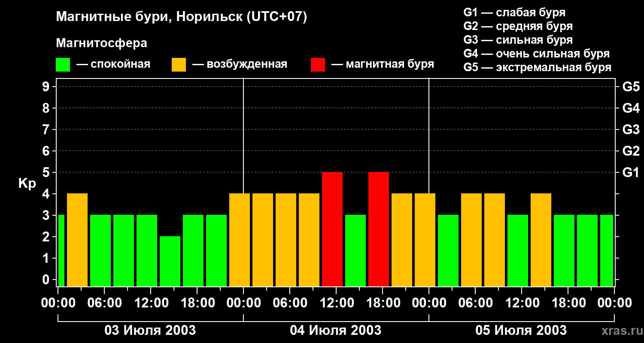The image size is (644, 343).
Task: Click the only orange bar before 06:00, 03 Июля
Action: tap(77, 240)
